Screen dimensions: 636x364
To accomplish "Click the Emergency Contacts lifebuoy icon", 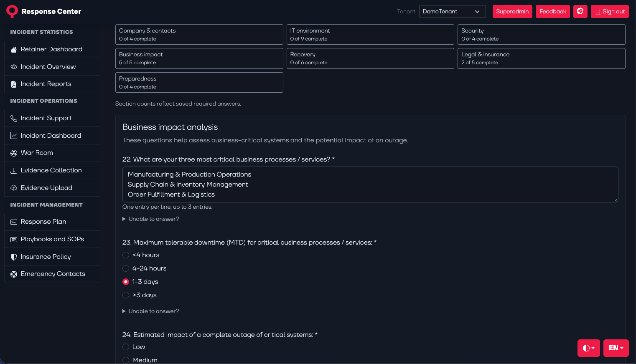I will pos(14,274).
